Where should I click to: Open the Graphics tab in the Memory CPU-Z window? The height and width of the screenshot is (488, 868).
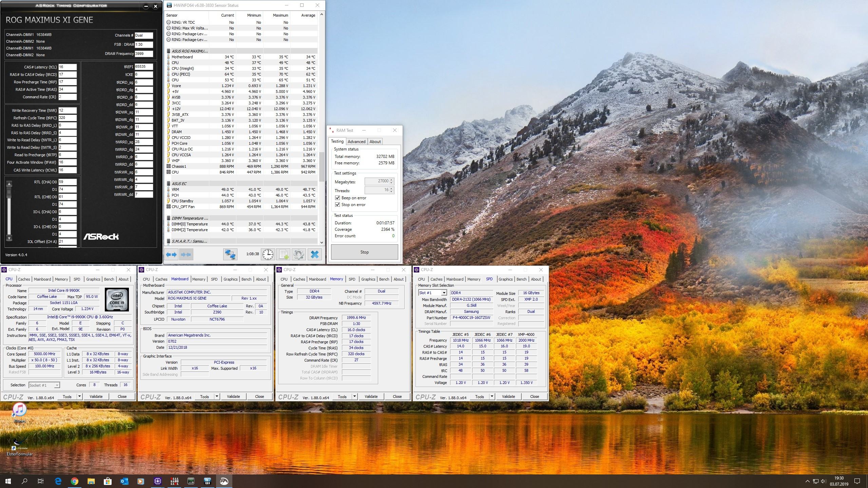pos(368,279)
